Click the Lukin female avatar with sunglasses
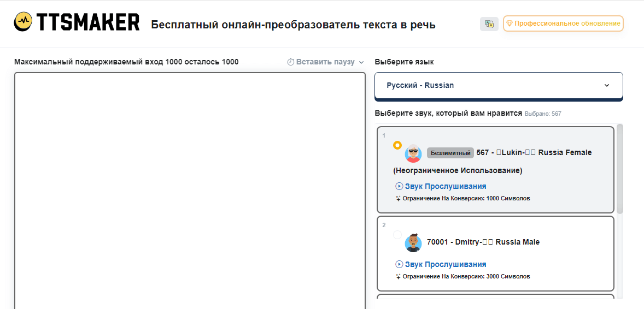 coord(413,153)
